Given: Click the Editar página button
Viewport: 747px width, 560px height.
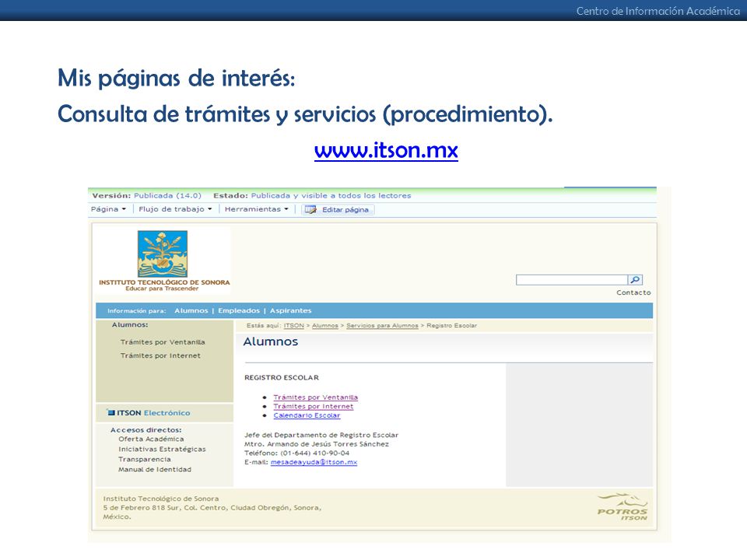Looking at the screenshot, I should (338, 209).
